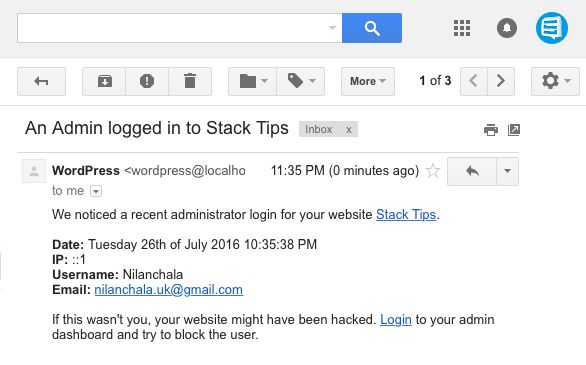Follow the Stack Tips link
The image size is (586, 365).
(x=406, y=215)
